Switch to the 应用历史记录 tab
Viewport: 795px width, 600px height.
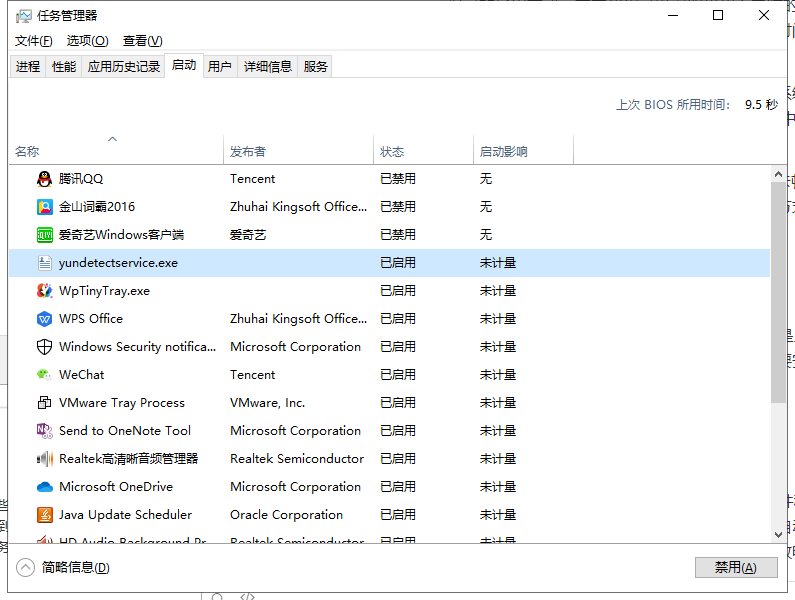pyautogui.click(x=123, y=66)
